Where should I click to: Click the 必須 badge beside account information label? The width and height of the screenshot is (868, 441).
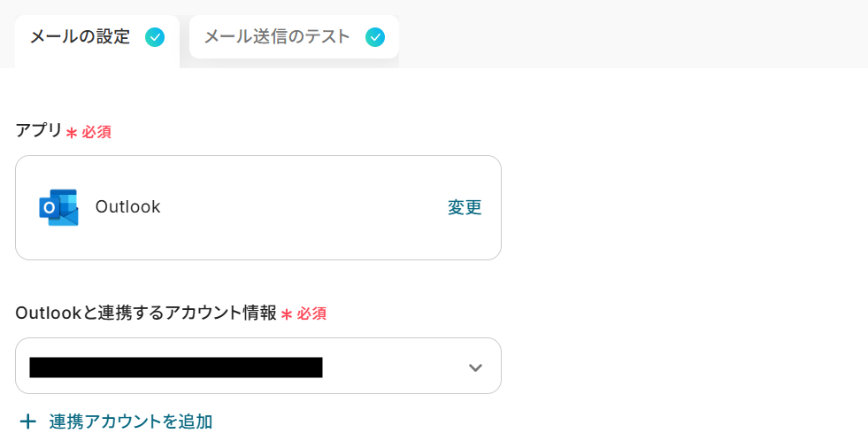click(x=311, y=313)
